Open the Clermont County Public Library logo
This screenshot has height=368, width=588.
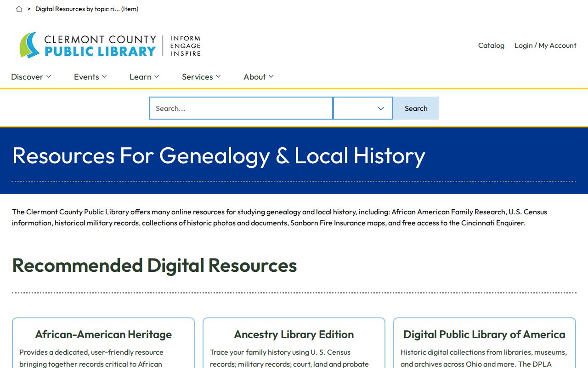tap(110, 45)
